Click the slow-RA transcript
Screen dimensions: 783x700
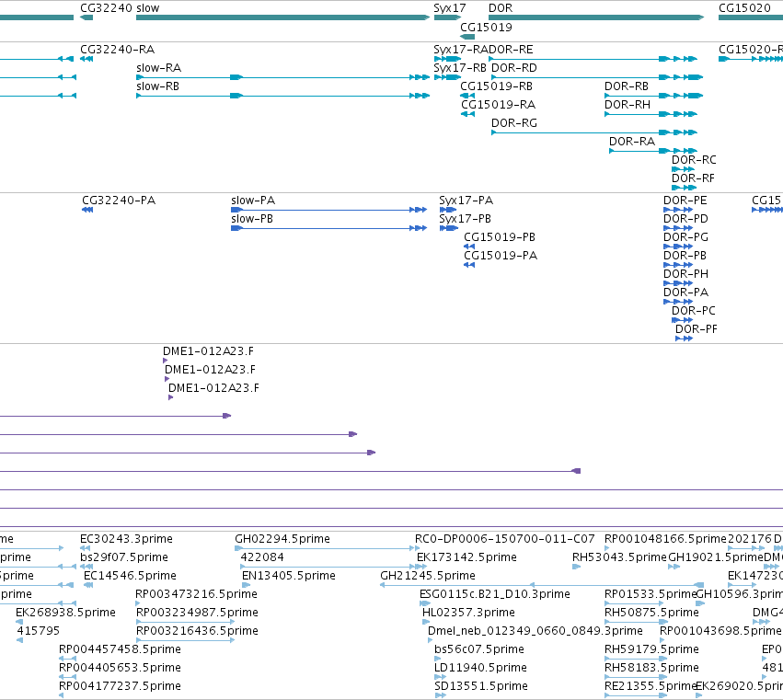click(282, 77)
